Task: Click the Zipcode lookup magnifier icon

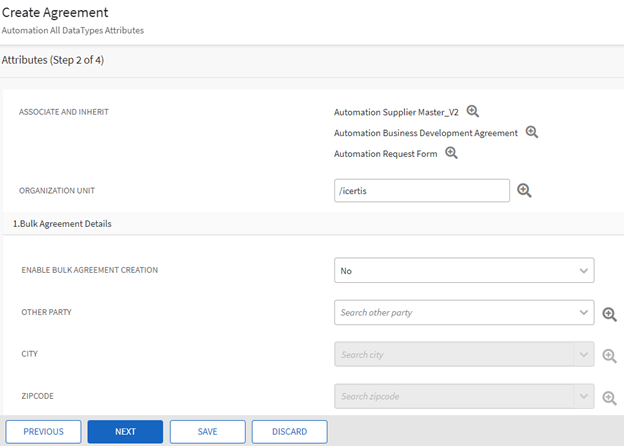Action: click(x=609, y=398)
